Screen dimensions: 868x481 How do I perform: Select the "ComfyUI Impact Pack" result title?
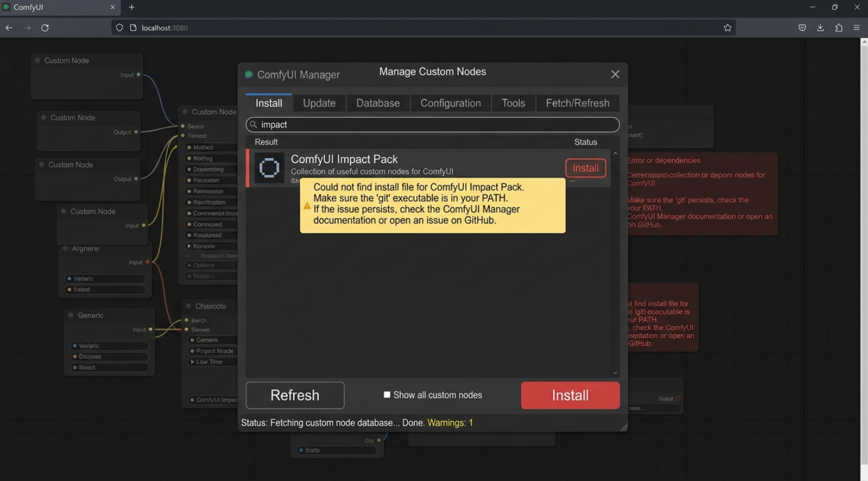pos(344,159)
